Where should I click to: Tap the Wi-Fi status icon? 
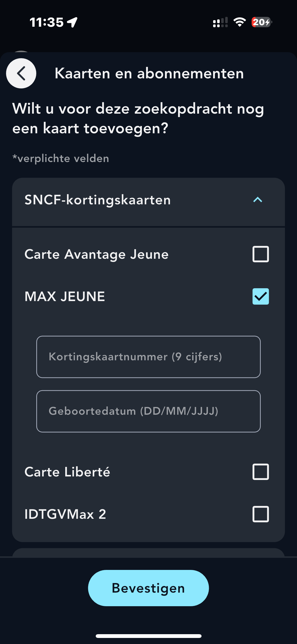240,22
